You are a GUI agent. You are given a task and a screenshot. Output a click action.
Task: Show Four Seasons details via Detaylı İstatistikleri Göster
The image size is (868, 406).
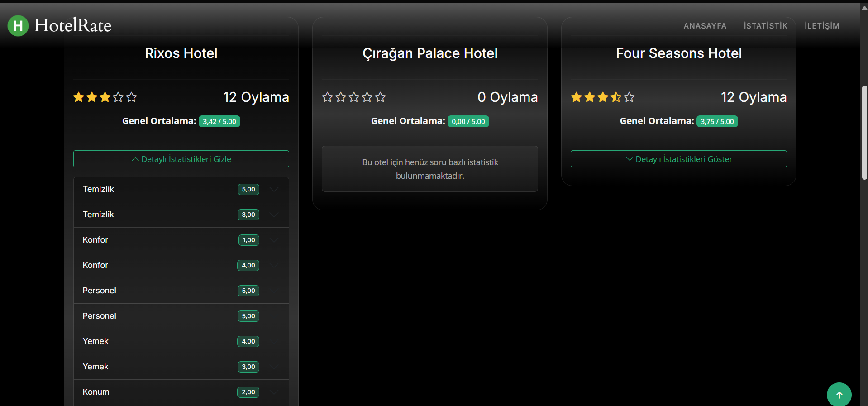coord(678,159)
